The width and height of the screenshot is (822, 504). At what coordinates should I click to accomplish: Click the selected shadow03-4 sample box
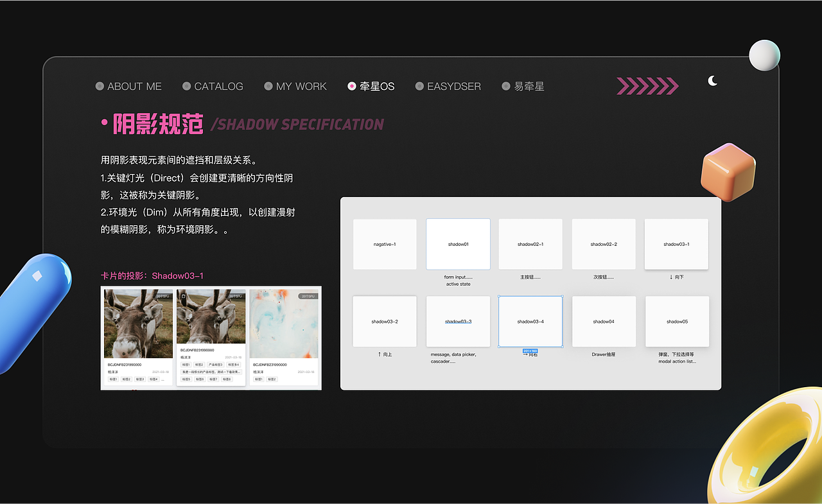[x=530, y=321]
